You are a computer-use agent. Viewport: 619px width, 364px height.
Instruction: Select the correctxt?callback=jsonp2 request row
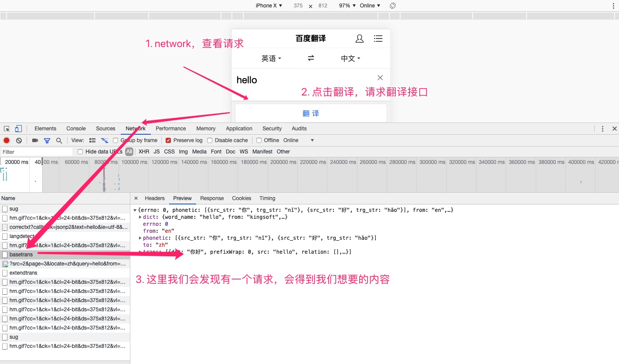65,227
